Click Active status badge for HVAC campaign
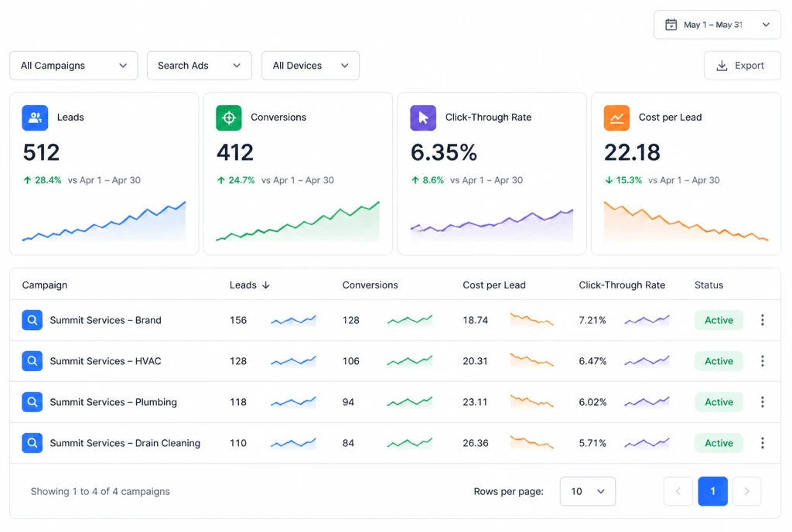 pos(719,361)
